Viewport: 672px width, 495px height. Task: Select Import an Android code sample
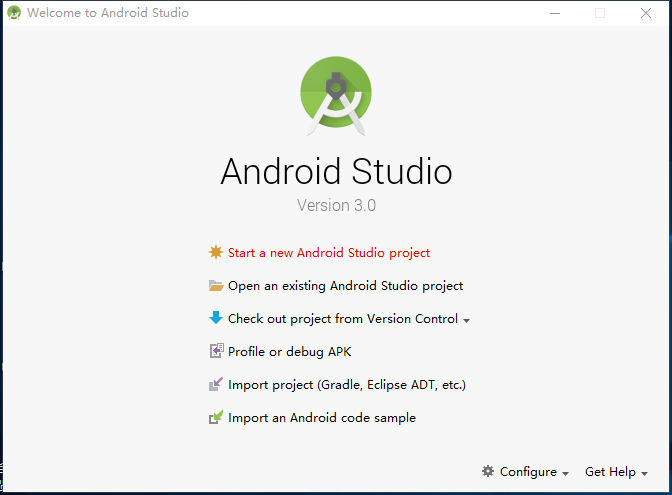[x=322, y=418]
